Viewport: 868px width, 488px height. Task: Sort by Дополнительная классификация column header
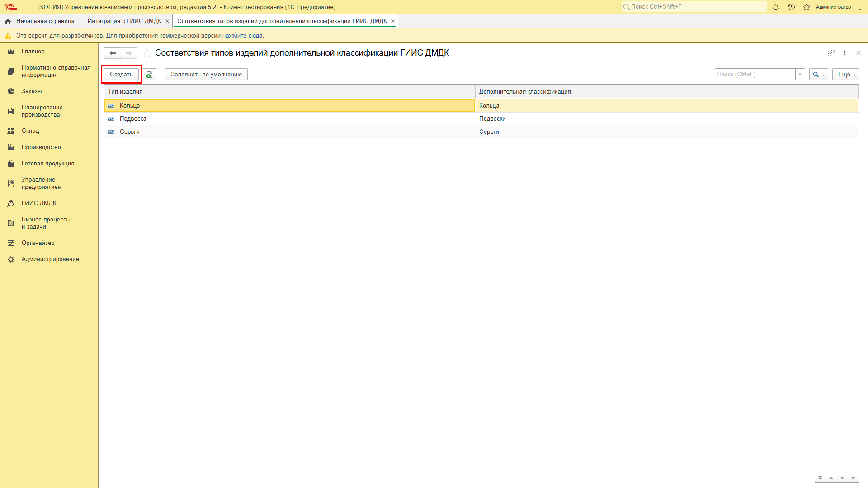(667, 92)
